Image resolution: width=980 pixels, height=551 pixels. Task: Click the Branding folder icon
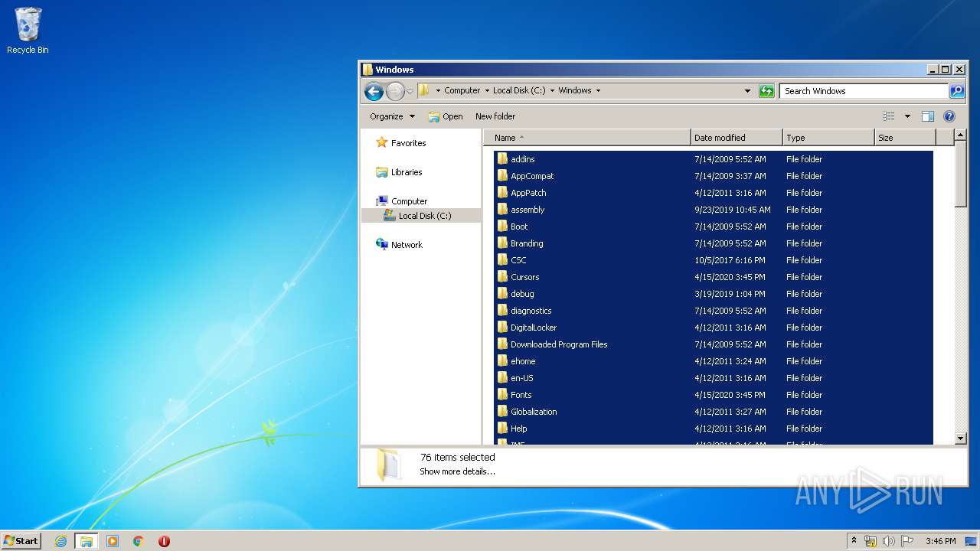[x=502, y=243]
